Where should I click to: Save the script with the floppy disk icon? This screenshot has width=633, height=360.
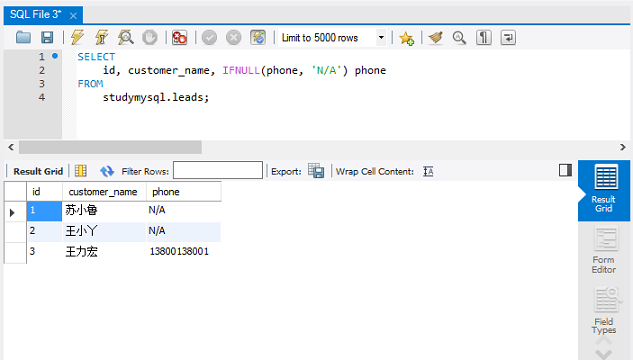[47, 38]
